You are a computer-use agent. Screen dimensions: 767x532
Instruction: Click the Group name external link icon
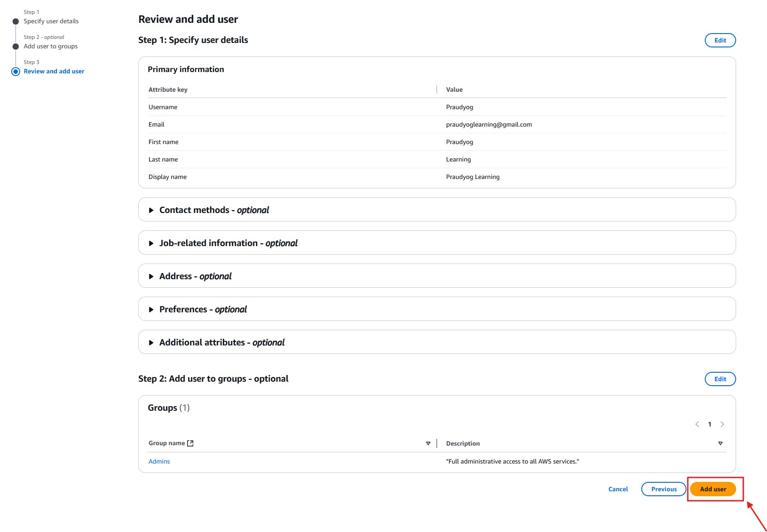click(190, 443)
